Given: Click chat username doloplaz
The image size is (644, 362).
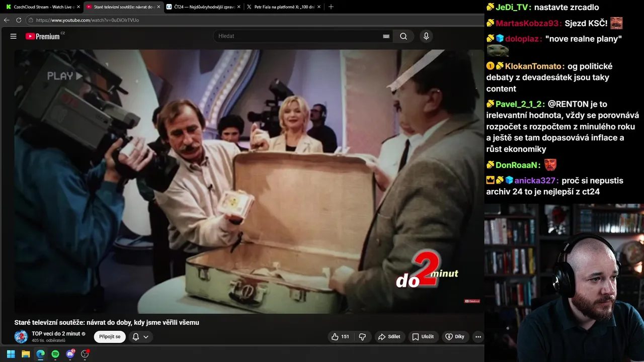Looking at the screenshot, I should click(x=523, y=39).
